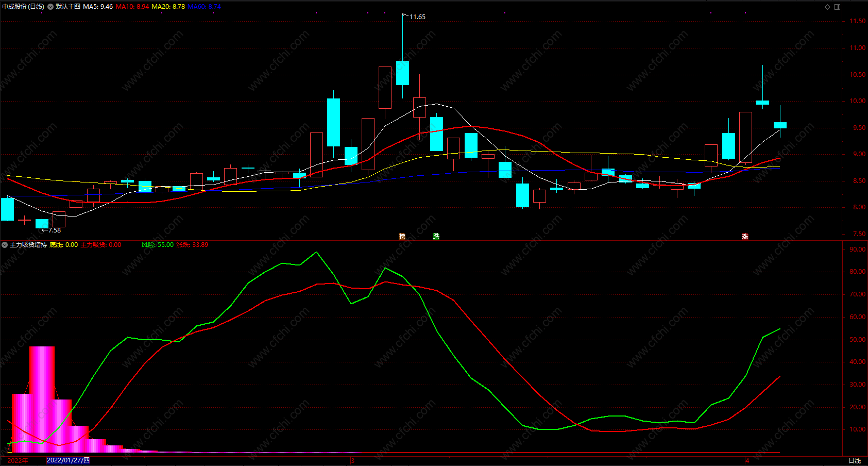Viewport: 868px width, 466px height.
Task: Open the dropdown arrow beside 主力吸货增持
Action: click(5, 245)
